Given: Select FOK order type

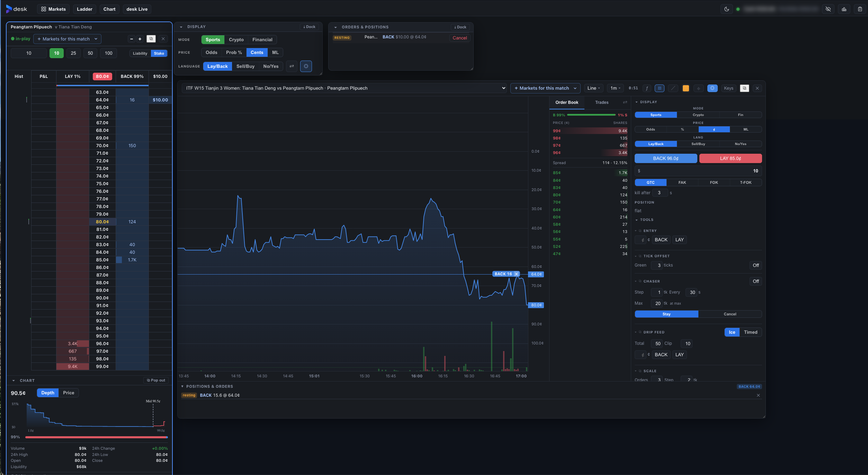Looking at the screenshot, I should (714, 182).
